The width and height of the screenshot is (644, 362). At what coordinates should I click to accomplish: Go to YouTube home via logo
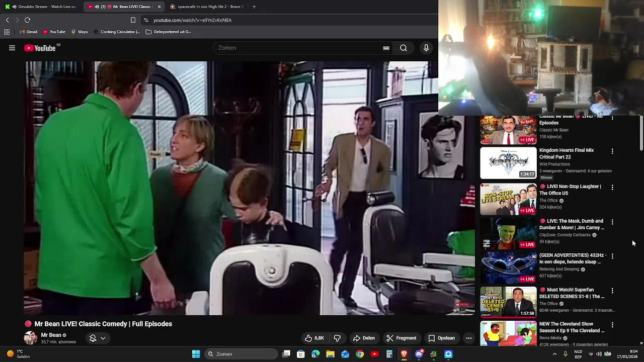click(x=40, y=48)
